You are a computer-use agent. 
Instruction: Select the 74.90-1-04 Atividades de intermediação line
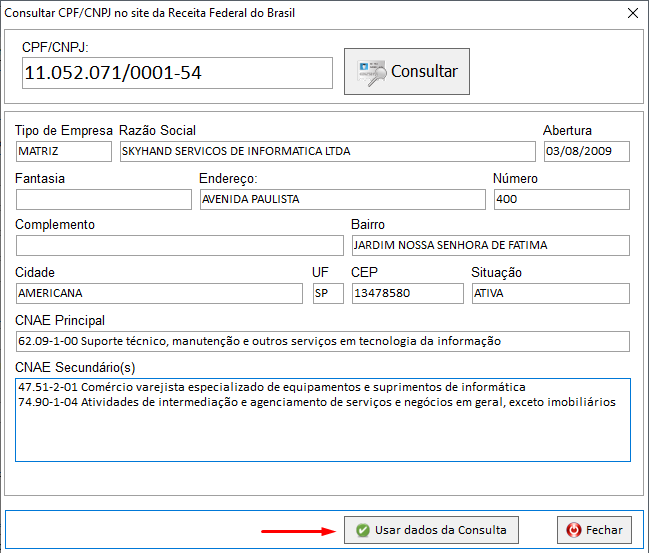[x=317, y=402]
